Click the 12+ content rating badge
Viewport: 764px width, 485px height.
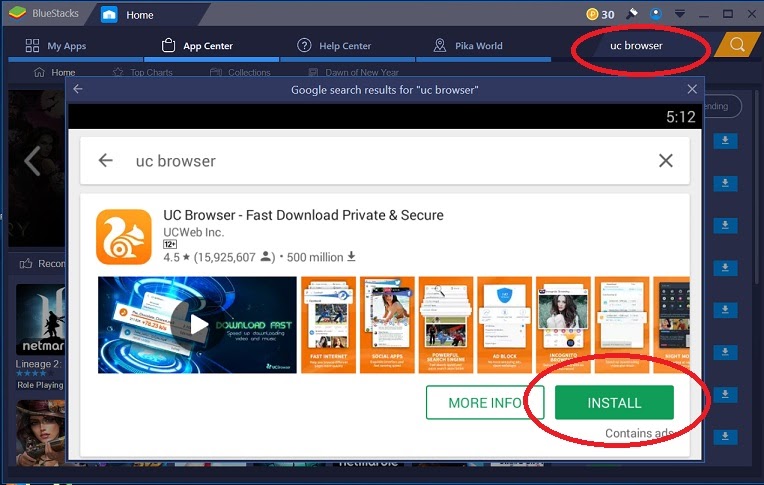[x=170, y=244]
